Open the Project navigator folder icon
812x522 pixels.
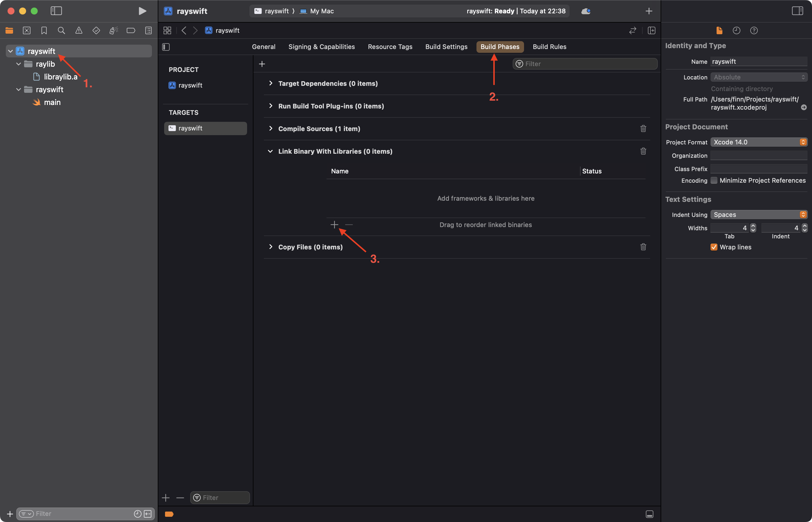coord(9,30)
